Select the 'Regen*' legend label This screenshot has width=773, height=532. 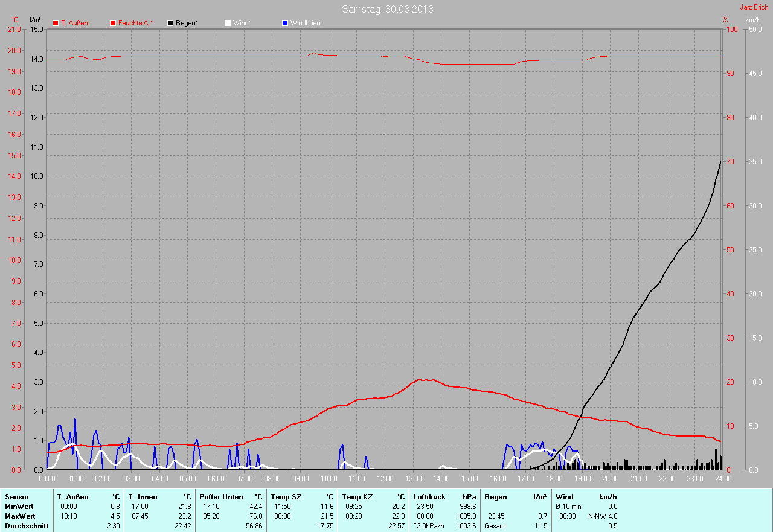tap(187, 23)
